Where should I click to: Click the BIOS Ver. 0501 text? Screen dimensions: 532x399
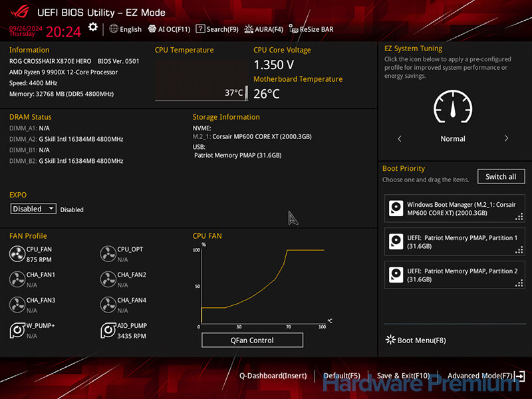click(x=118, y=61)
